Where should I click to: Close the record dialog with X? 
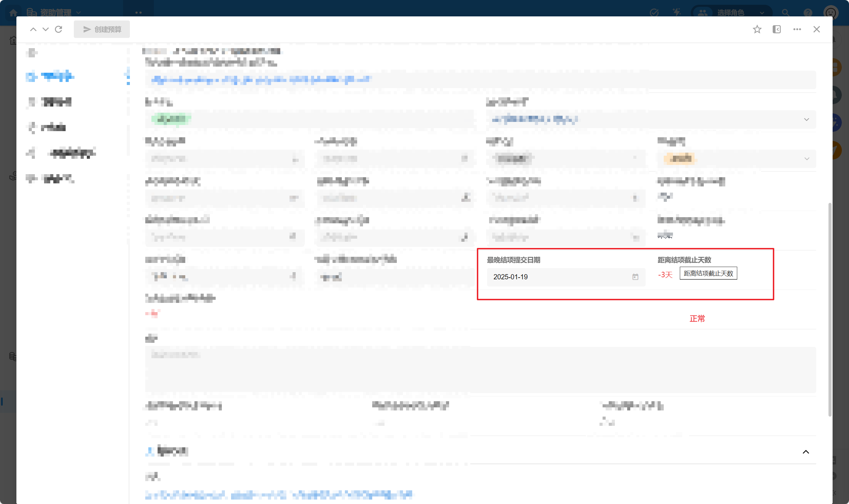point(817,29)
